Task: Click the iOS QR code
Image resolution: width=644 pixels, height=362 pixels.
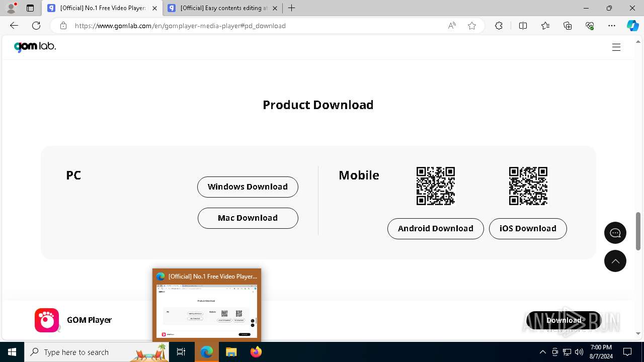Action: [528, 186]
